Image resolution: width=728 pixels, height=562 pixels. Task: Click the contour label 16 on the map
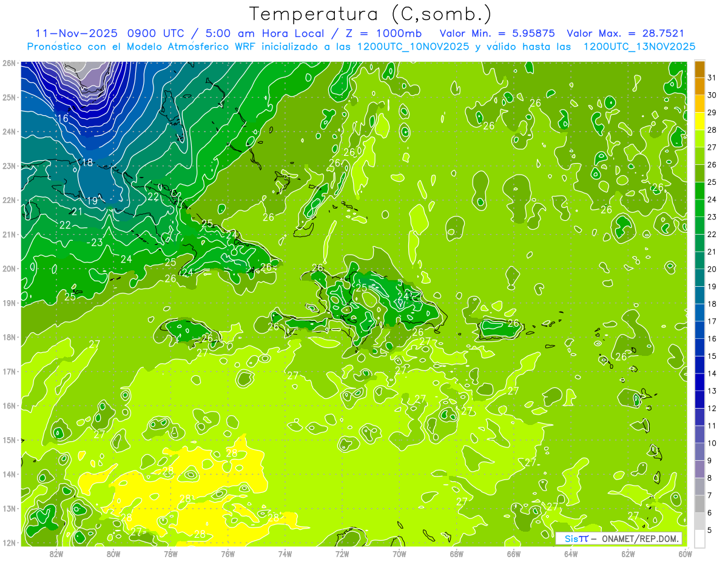(62, 118)
